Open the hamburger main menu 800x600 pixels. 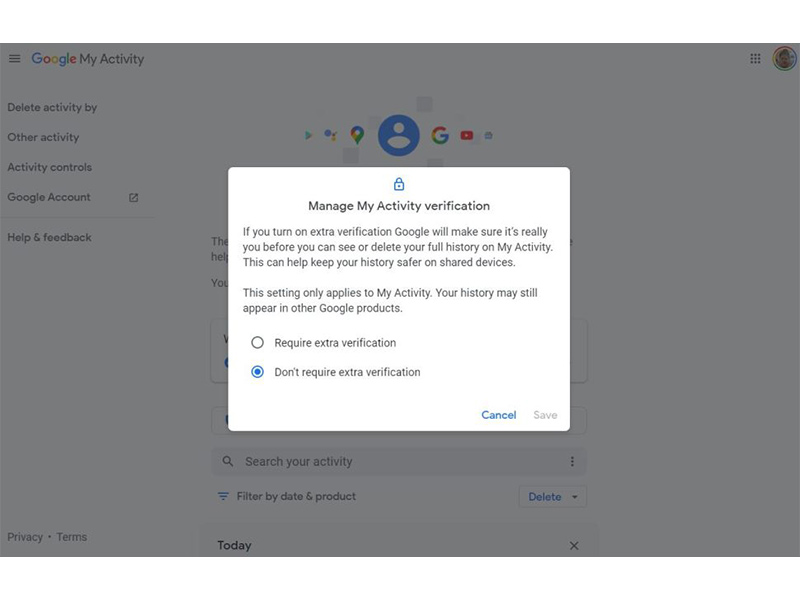[x=15, y=59]
